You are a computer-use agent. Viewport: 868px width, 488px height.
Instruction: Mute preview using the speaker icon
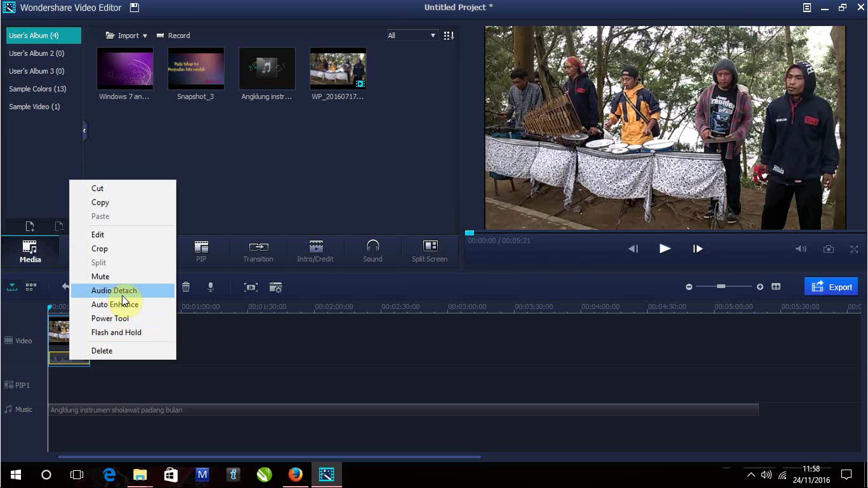801,248
